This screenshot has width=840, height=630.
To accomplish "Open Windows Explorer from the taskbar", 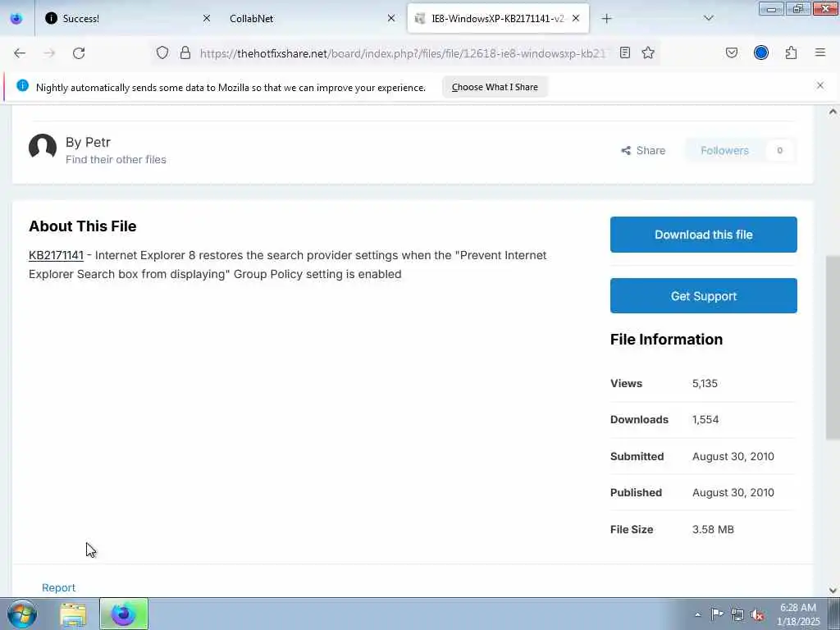I will coord(73,614).
